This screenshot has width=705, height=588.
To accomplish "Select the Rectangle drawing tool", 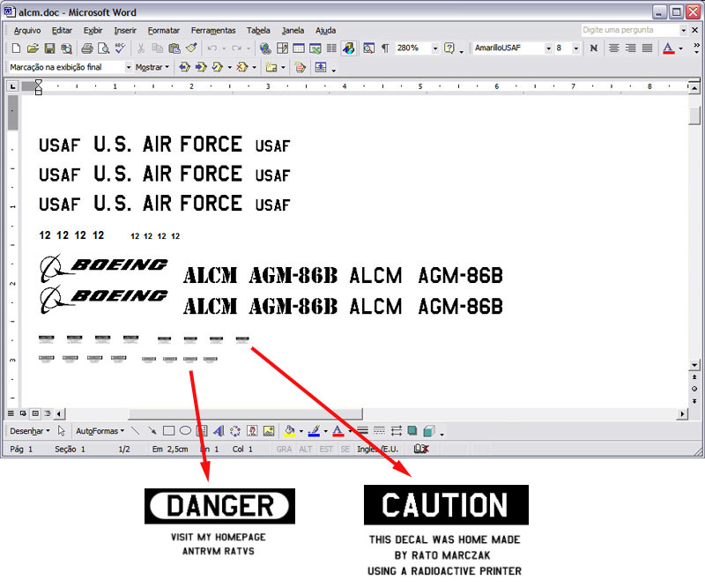I will [x=168, y=431].
